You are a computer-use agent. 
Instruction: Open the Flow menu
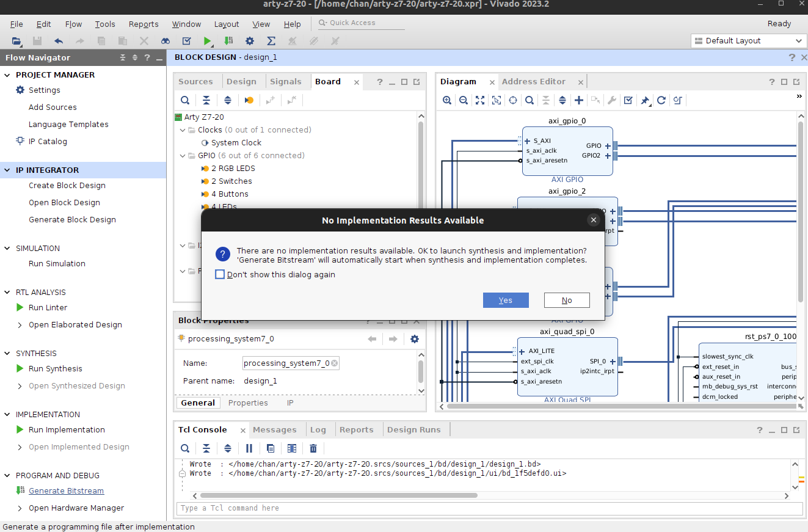point(73,24)
